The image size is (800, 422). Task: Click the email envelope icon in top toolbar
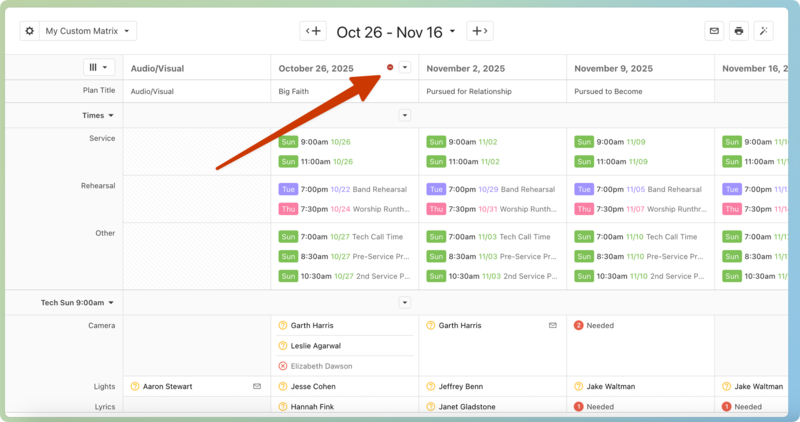click(x=714, y=31)
